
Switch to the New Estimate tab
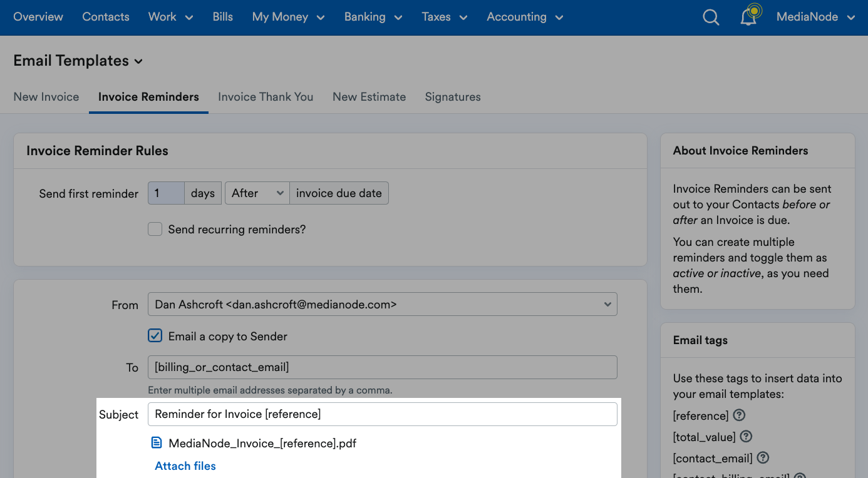[369, 97]
